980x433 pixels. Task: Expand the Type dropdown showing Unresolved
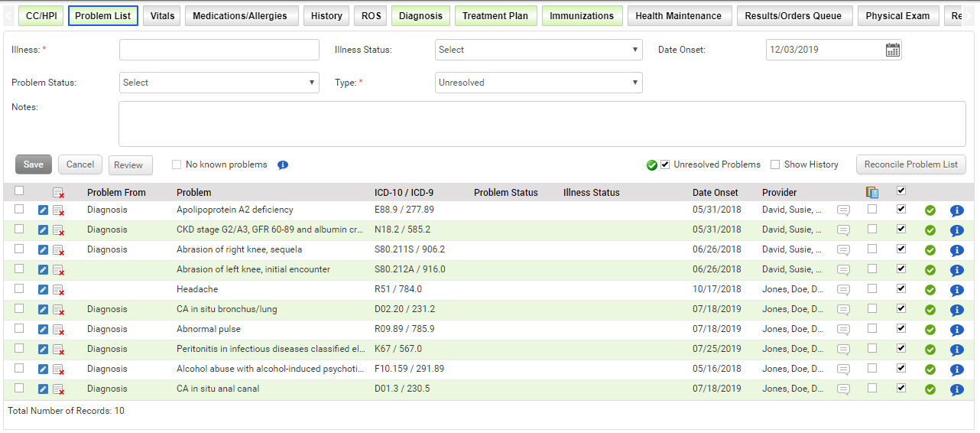(x=538, y=83)
